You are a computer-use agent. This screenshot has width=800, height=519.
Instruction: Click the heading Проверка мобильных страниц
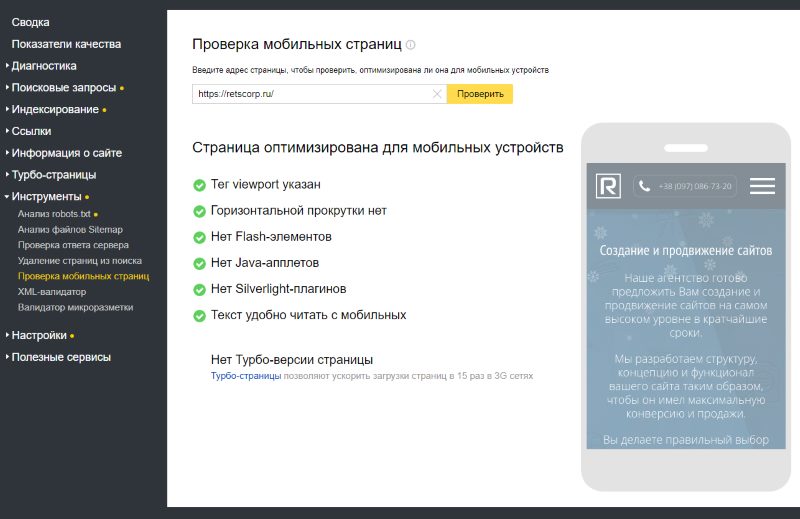click(297, 44)
